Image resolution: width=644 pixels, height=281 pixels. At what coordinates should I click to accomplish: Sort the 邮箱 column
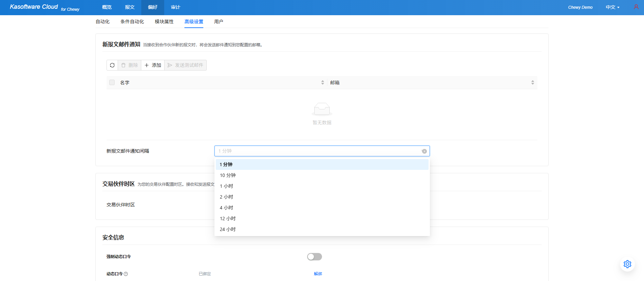[532, 82]
